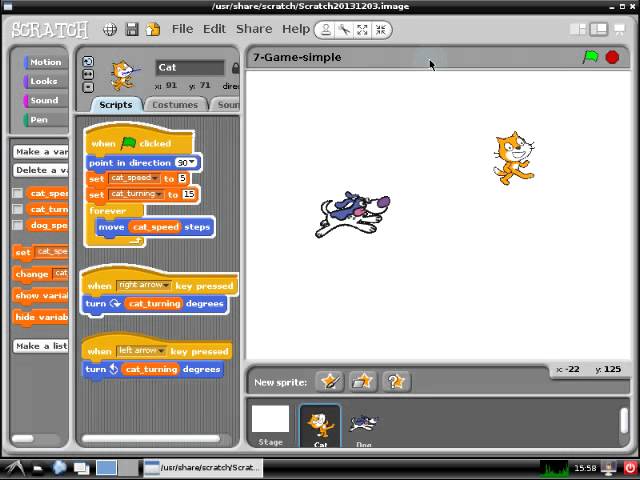Open the direction 90 dropdown

(x=191, y=162)
